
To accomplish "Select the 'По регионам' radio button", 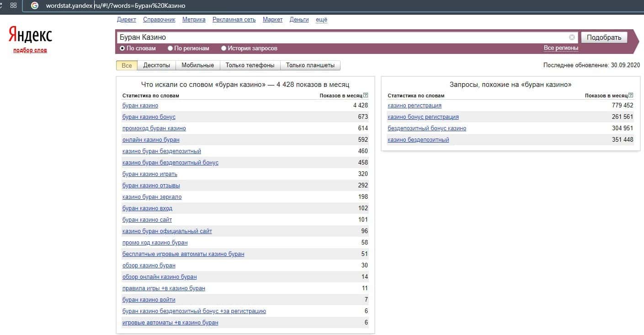I will [170, 48].
